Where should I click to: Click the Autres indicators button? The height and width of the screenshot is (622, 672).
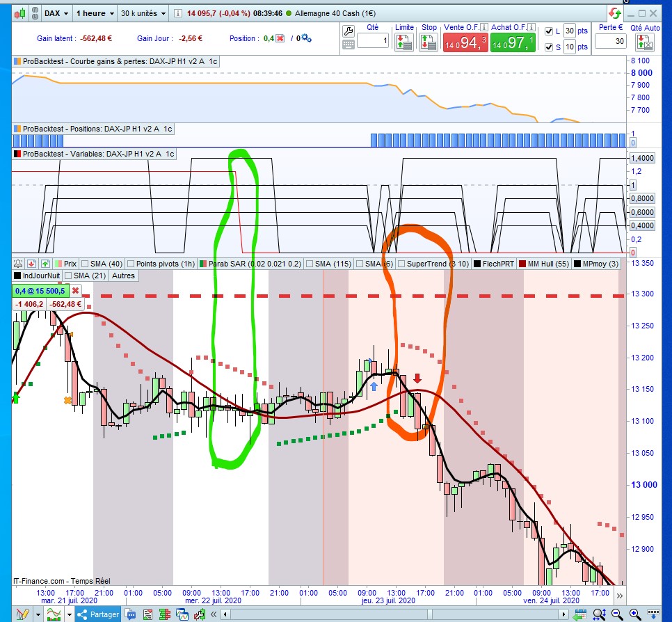[x=123, y=276]
